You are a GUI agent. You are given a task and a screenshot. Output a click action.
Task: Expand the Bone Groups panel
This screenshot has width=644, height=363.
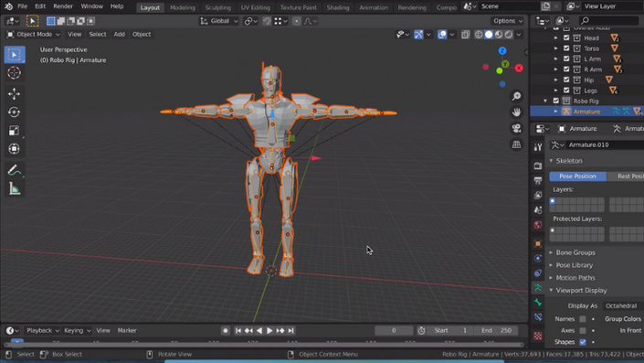point(575,252)
